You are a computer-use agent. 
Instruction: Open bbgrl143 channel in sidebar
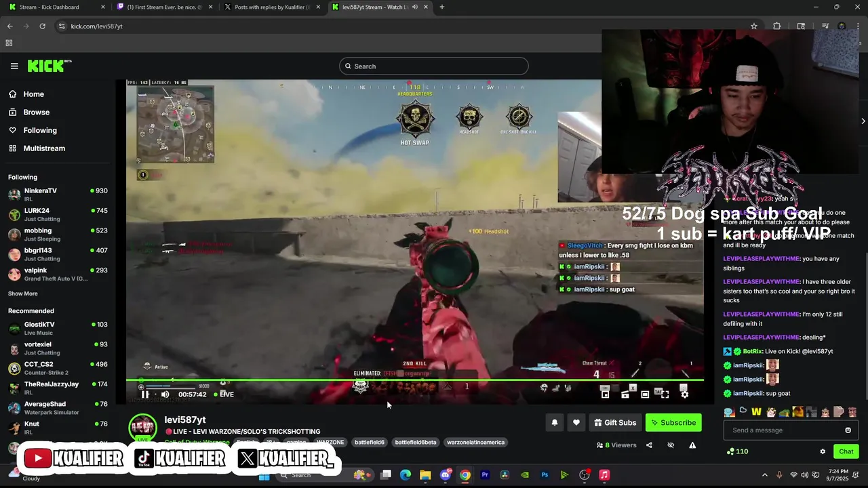[58, 253]
